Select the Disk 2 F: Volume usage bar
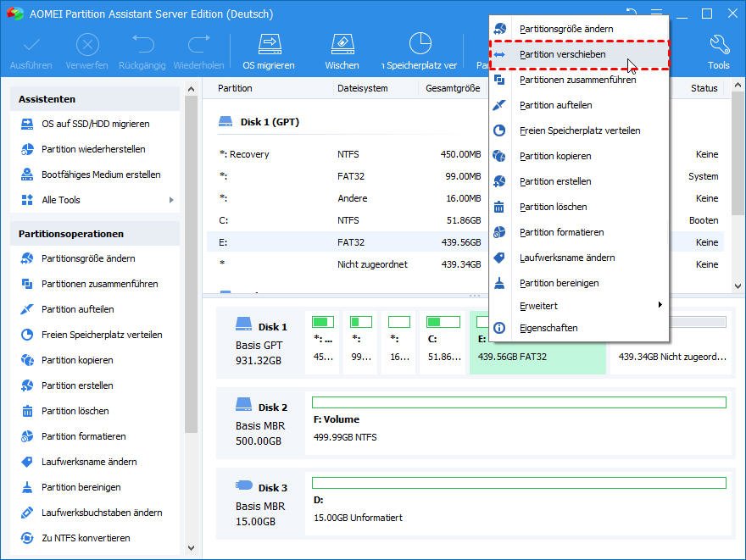746x560 pixels. (519, 402)
